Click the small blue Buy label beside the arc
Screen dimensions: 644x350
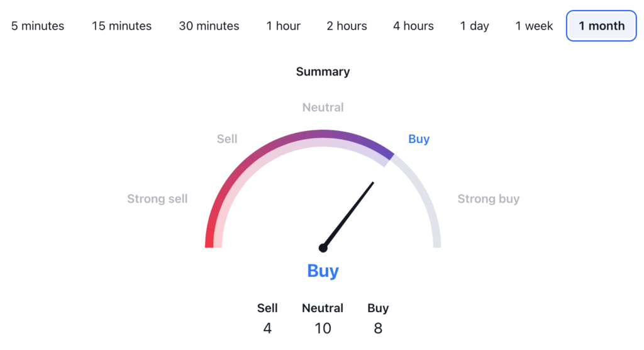click(419, 139)
